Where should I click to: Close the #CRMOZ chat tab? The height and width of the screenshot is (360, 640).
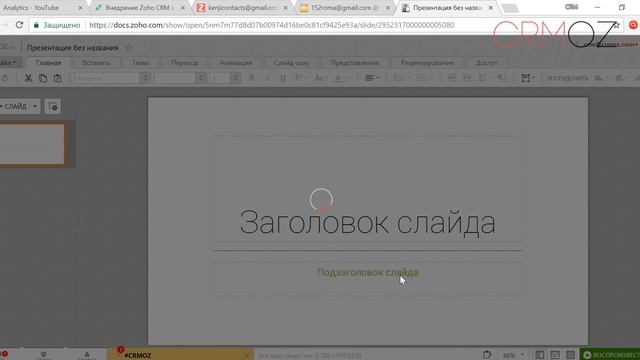247,355
